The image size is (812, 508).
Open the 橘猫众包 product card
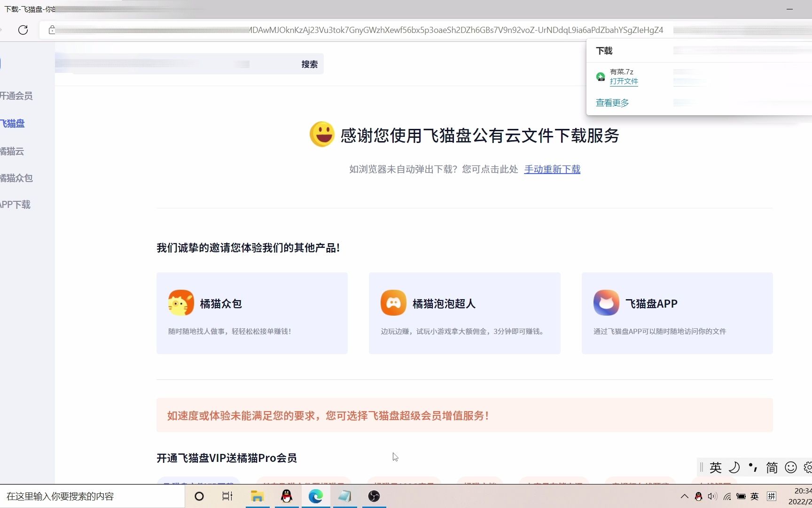pos(252,313)
